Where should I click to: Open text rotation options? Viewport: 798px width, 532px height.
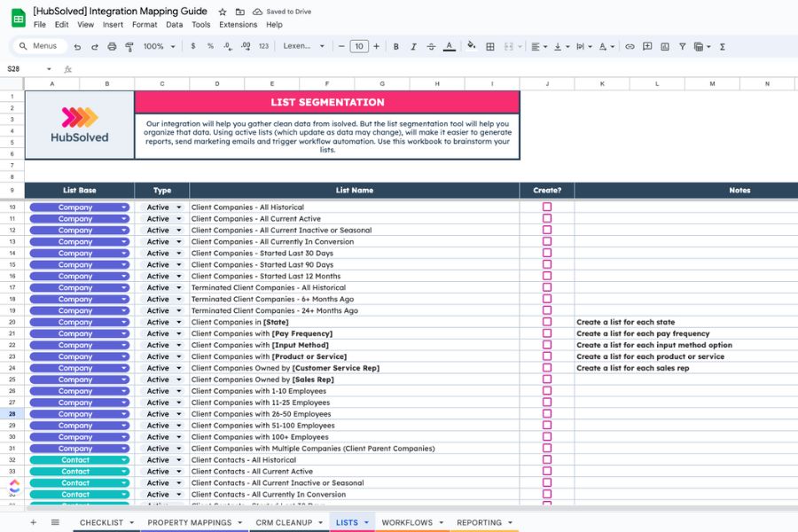click(606, 46)
